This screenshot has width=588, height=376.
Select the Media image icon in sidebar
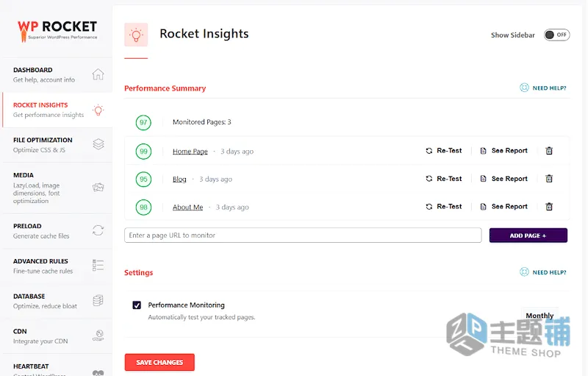[x=98, y=187]
